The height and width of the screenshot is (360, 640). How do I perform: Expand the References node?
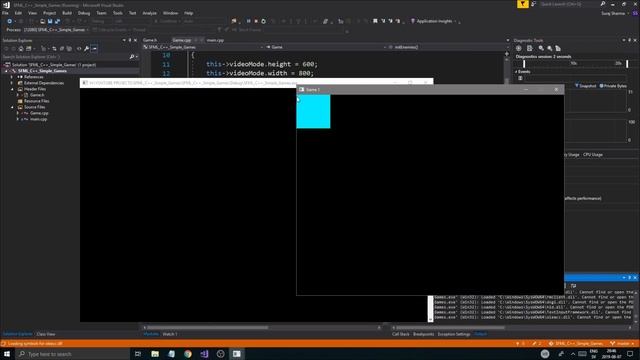12,77
